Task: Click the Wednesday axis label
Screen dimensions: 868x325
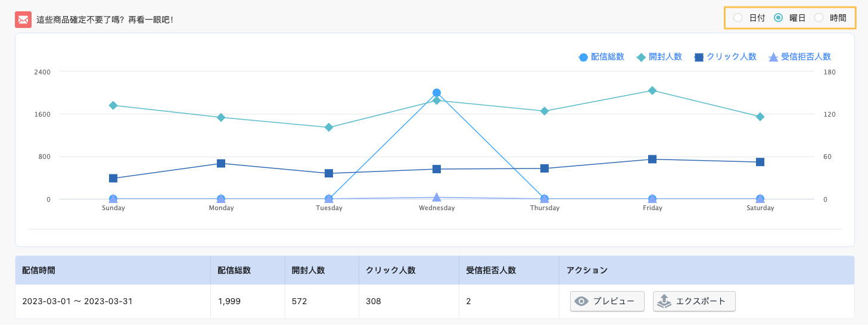Action: (x=437, y=208)
